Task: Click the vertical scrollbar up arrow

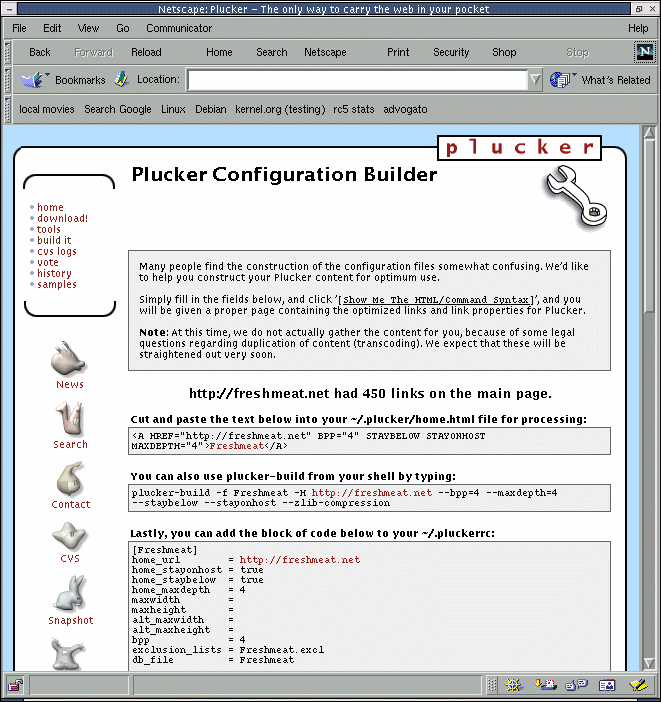Action: pyautogui.click(x=649, y=133)
